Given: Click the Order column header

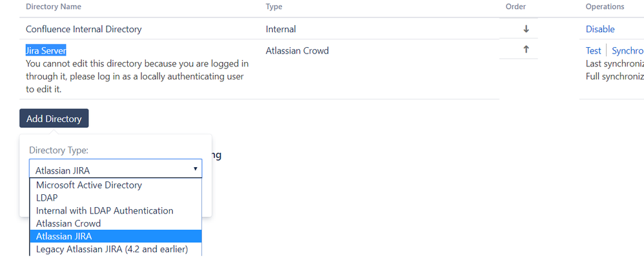Looking at the screenshot, I should click(x=516, y=6).
